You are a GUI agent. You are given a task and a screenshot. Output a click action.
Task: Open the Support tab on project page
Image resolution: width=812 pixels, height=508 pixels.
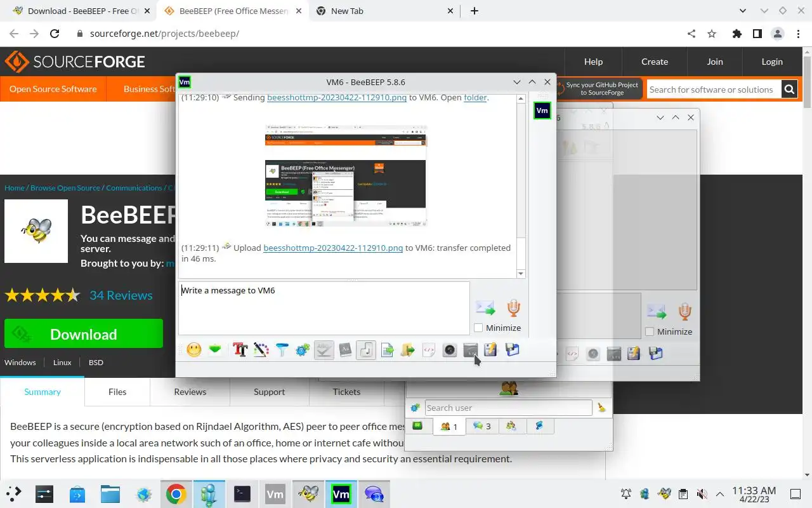[x=269, y=392]
